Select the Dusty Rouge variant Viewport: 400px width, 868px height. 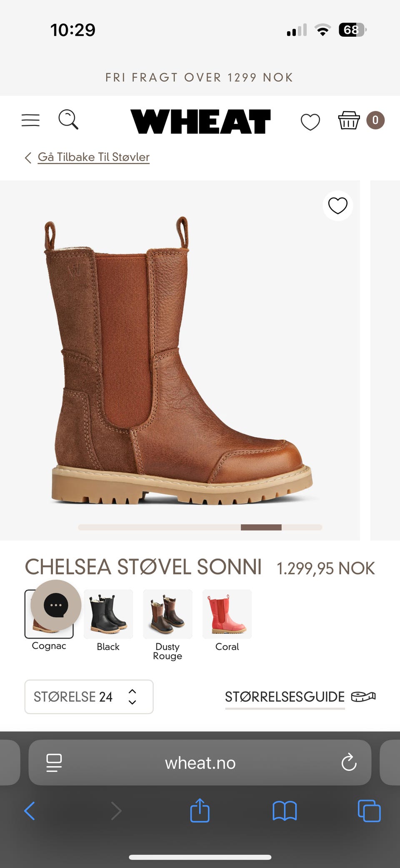(167, 625)
